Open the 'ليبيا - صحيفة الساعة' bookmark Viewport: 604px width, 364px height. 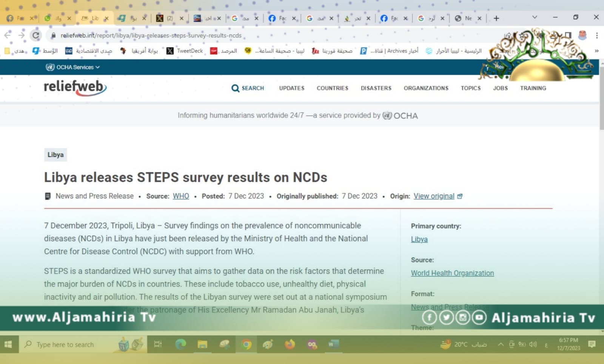click(274, 51)
